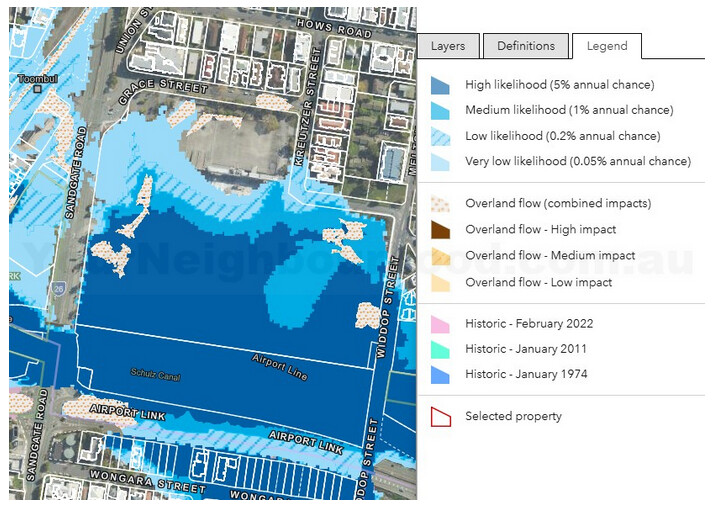Click the Very low likelihood swatch
713x506 pixels.
click(x=440, y=161)
